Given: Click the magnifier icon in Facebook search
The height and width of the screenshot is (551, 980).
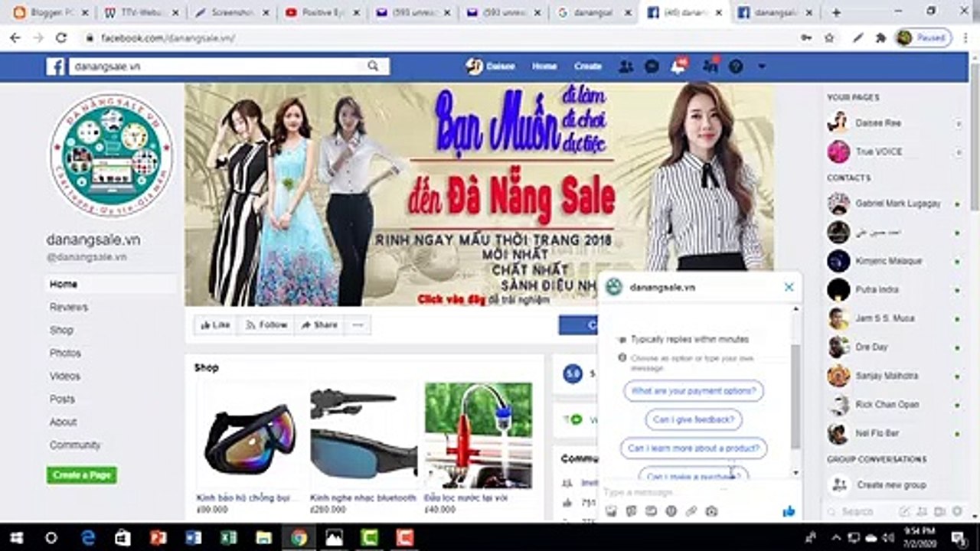Looking at the screenshot, I should (x=373, y=67).
